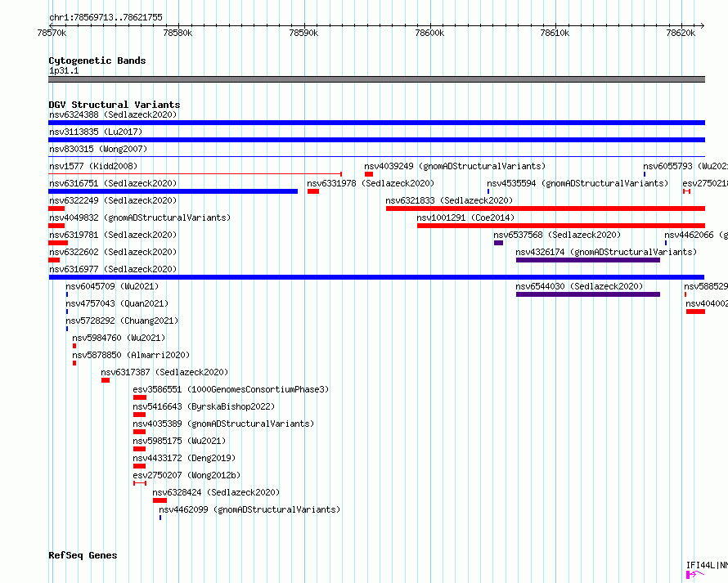Image resolution: width=728 pixels, height=583 pixels.
Task: Click nsv6328424 (Sedlazeck2020) label
Action: [x=216, y=492]
